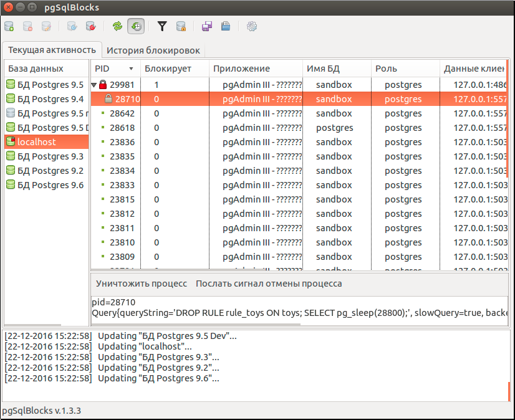
Task: Click the edit database pencil icon
Action: pos(46,26)
